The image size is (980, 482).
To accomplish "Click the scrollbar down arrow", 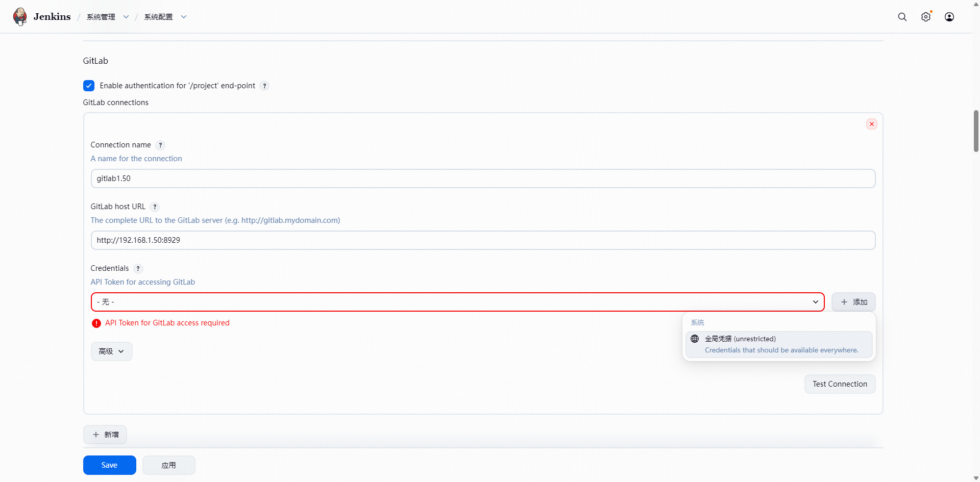I will 976,478.
